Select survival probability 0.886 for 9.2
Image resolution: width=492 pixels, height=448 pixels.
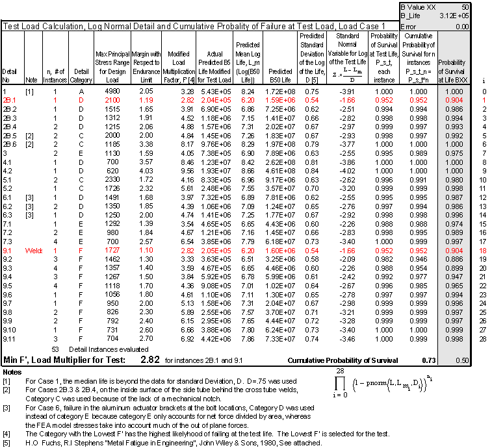pyautogui.click(x=454, y=259)
